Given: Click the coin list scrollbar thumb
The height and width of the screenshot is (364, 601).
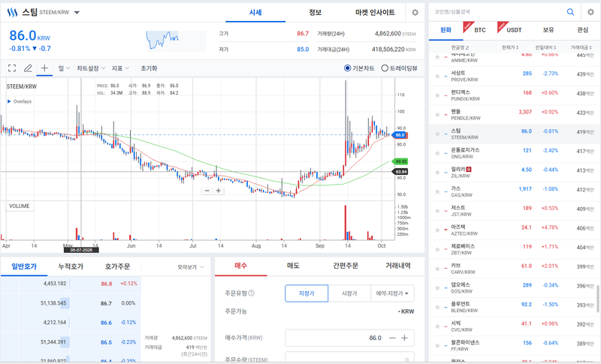Looking at the screenshot, I should (x=597, y=298).
